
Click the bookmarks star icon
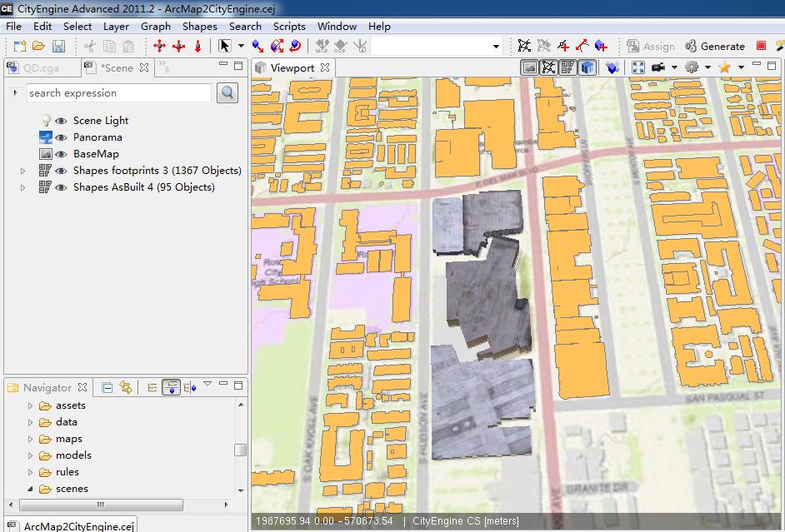pos(724,67)
